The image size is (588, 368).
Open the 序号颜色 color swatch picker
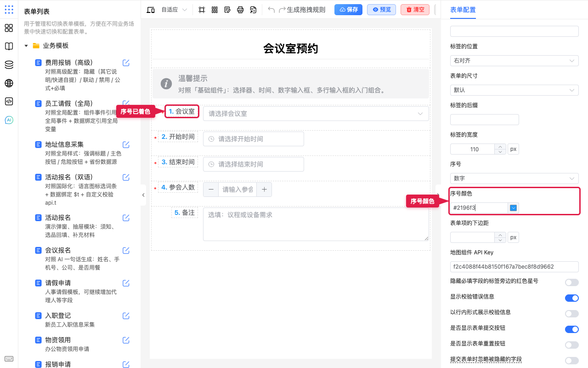[514, 208]
